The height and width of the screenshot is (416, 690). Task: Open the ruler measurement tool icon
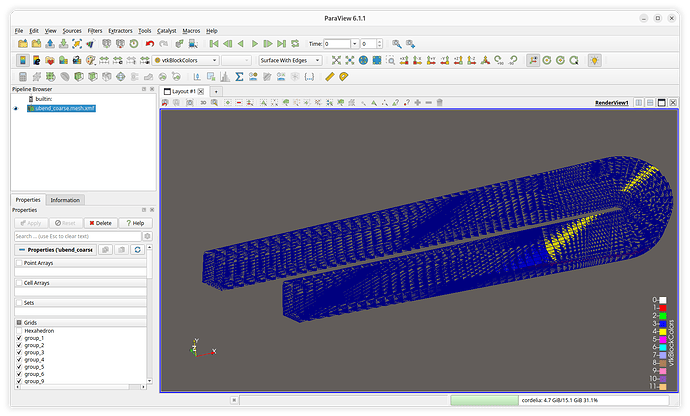coord(330,77)
